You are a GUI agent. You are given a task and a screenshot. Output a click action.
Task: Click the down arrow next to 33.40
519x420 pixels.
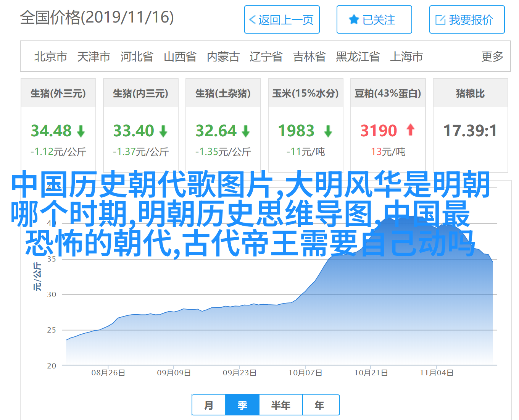pyautogui.click(x=163, y=131)
